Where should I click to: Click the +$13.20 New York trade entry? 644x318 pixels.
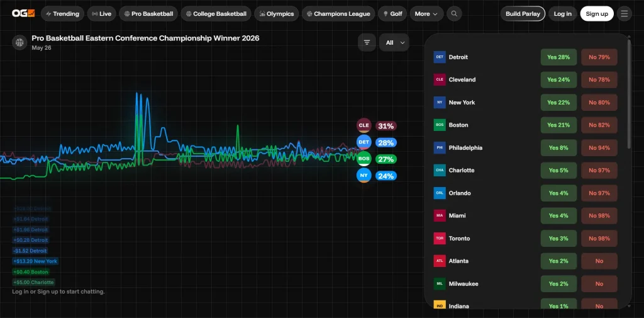35,261
